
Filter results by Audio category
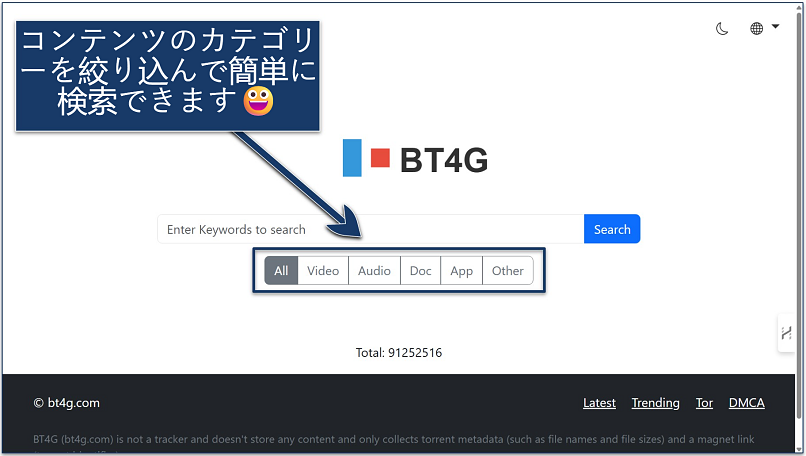click(374, 270)
